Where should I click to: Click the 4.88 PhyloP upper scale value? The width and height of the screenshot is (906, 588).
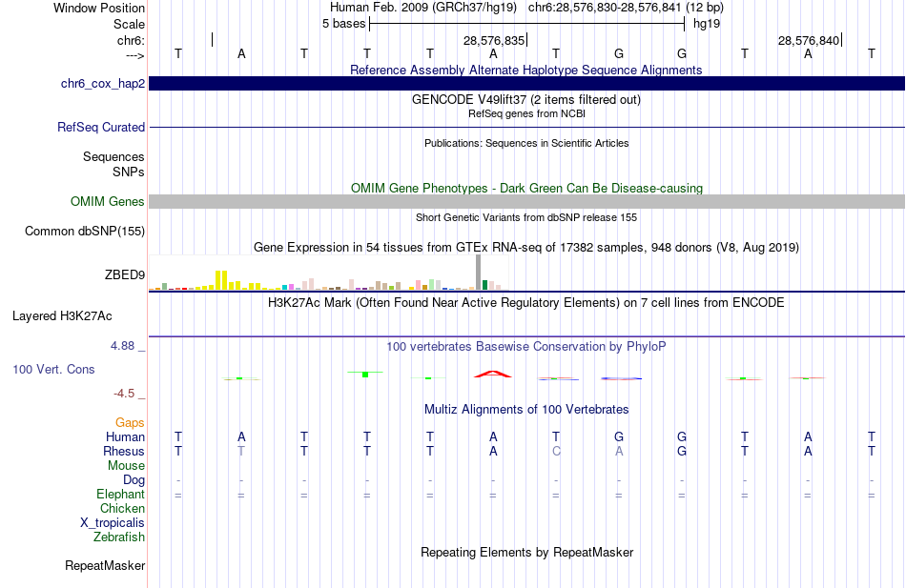point(122,345)
